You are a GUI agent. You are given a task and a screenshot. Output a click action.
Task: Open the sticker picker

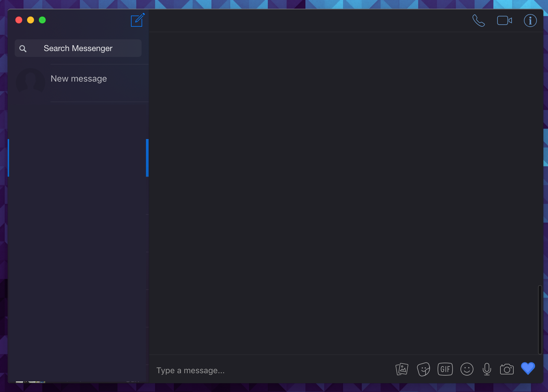click(423, 369)
